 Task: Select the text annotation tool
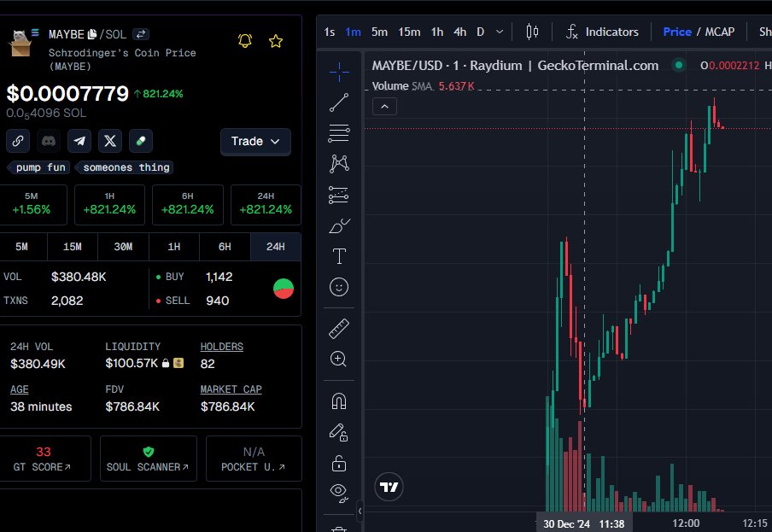(339, 256)
